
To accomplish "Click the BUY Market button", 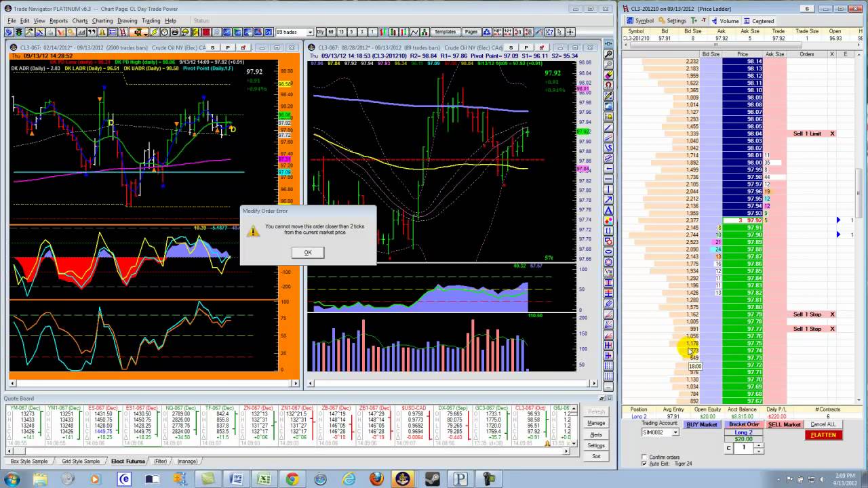I will click(x=702, y=424).
